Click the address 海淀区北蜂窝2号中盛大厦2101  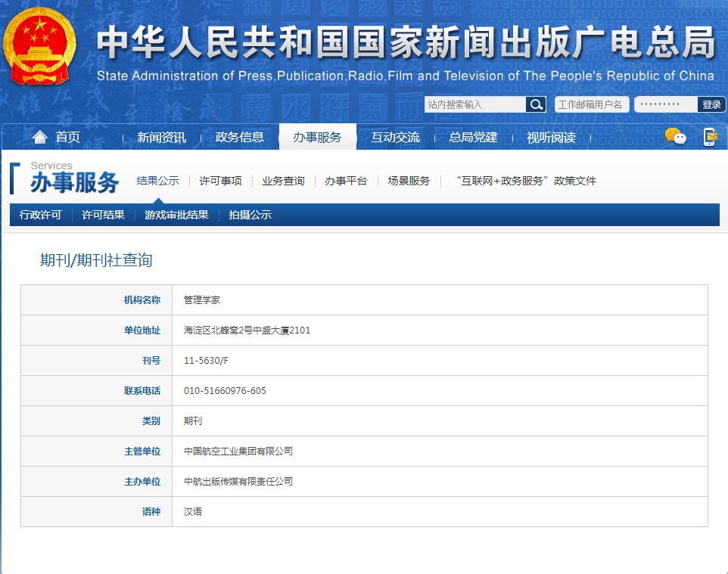pyautogui.click(x=247, y=330)
